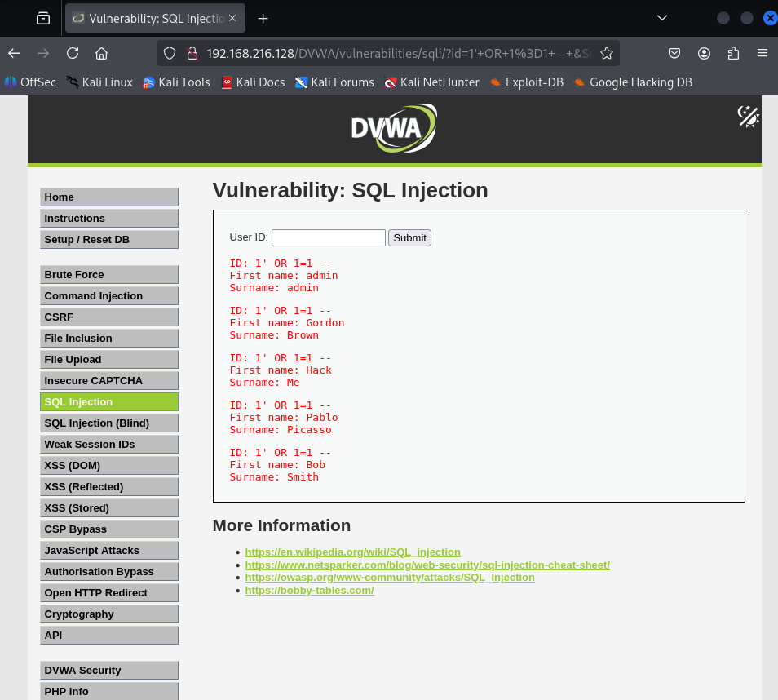Open DVWA Security settings
The width and height of the screenshot is (778, 700).
(109, 671)
